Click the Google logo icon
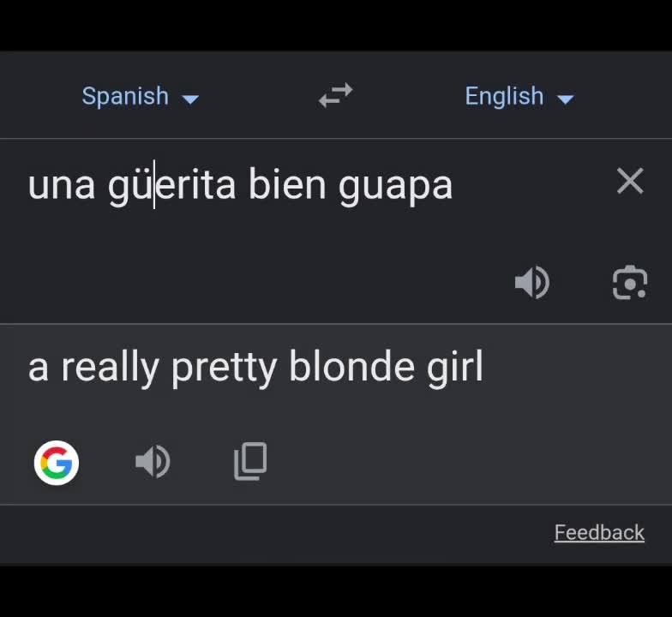The width and height of the screenshot is (672, 617). pyautogui.click(x=57, y=463)
